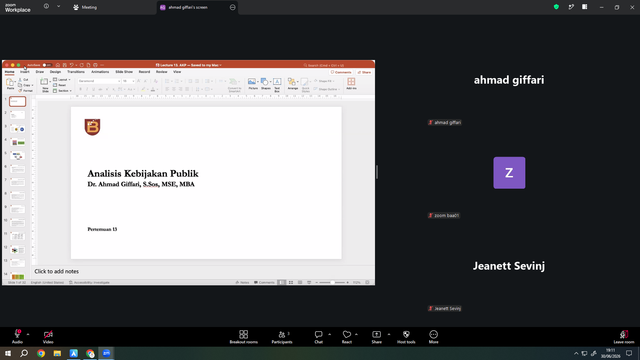Toggle Italic formatting in ribbon

[87, 89]
